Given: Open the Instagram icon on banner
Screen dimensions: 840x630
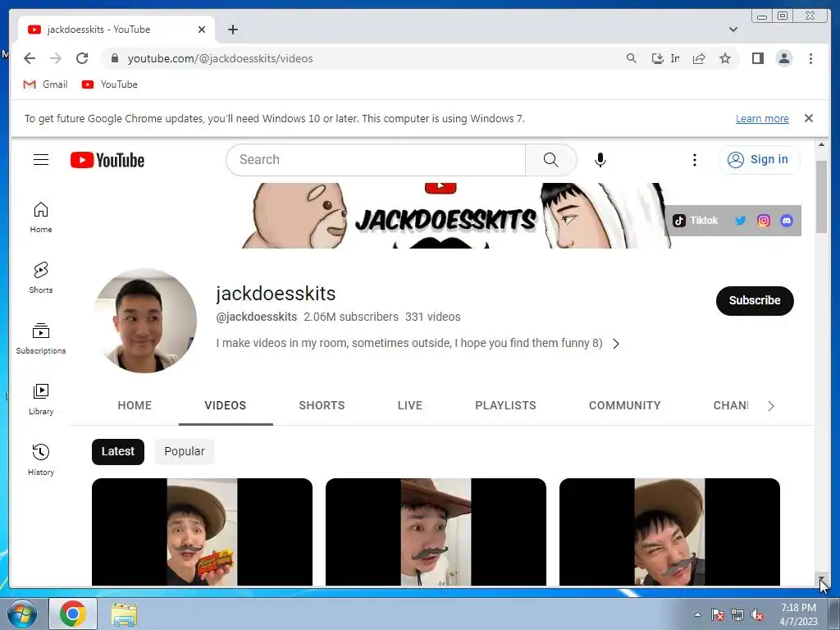Looking at the screenshot, I should pyautogui.click(x=764, y=221).
